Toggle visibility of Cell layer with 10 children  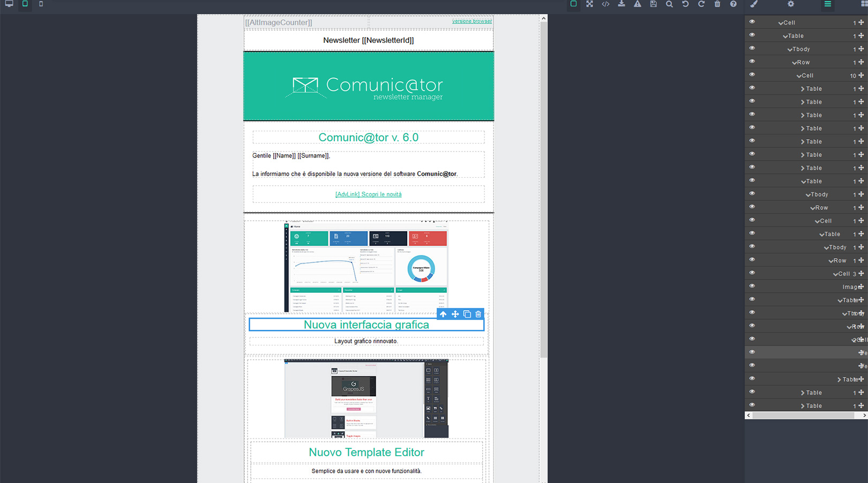(752, 75)
